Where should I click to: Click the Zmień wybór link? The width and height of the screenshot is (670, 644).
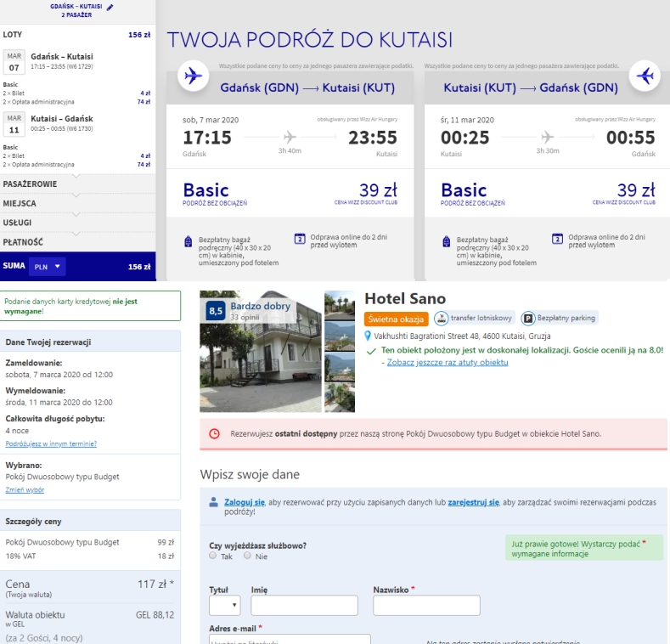pyautogui.click(x=25, y=489)
